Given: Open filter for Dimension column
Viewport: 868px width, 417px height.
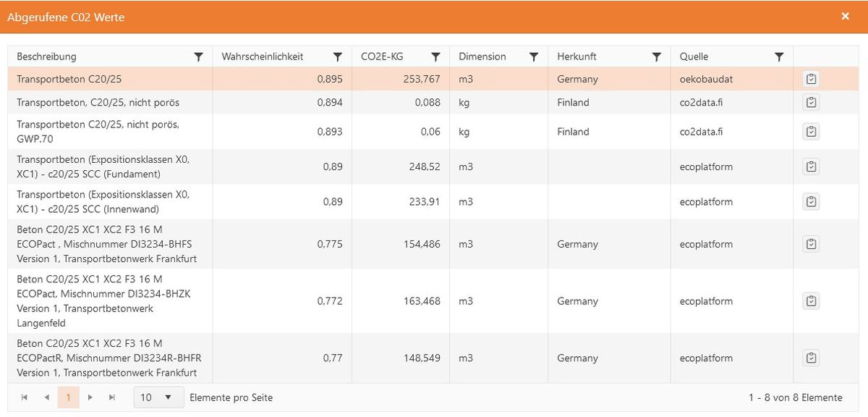Looking at the screenshot, I should tap(533, 56).
